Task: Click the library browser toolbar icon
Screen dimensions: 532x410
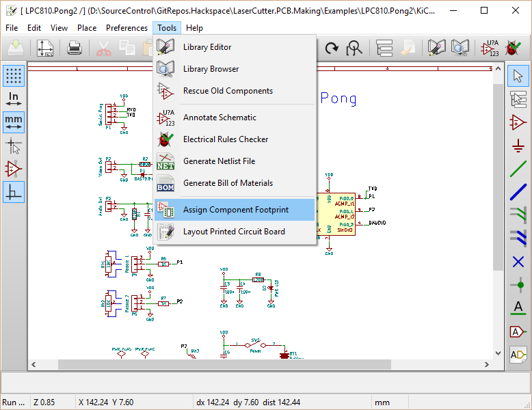Action: coord(460,48)
